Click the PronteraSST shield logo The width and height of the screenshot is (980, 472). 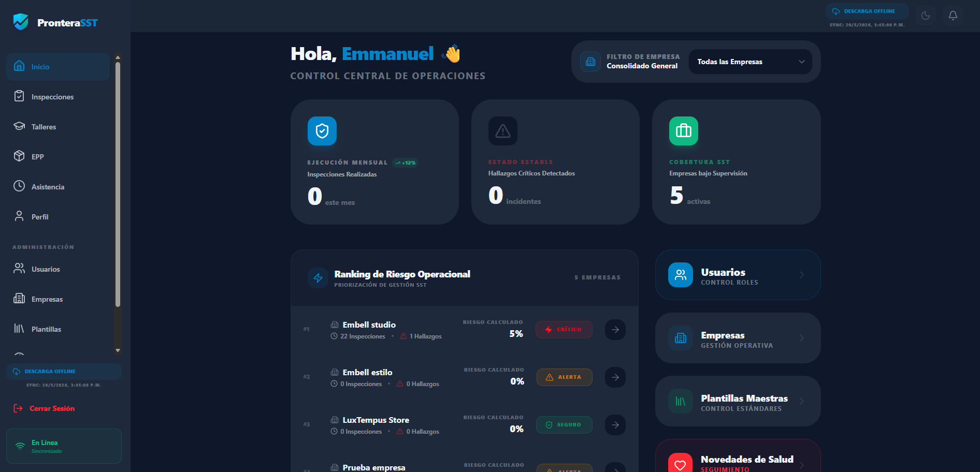point(21,22)
